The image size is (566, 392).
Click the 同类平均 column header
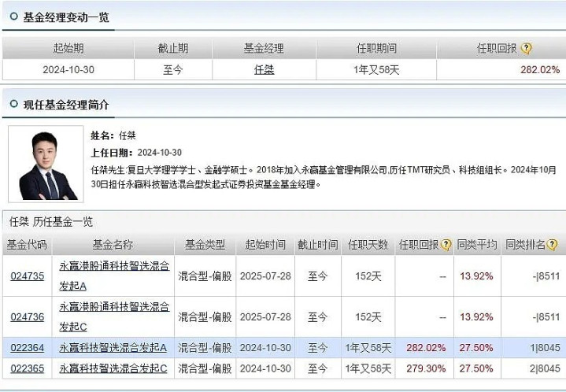tap(477, 245)
